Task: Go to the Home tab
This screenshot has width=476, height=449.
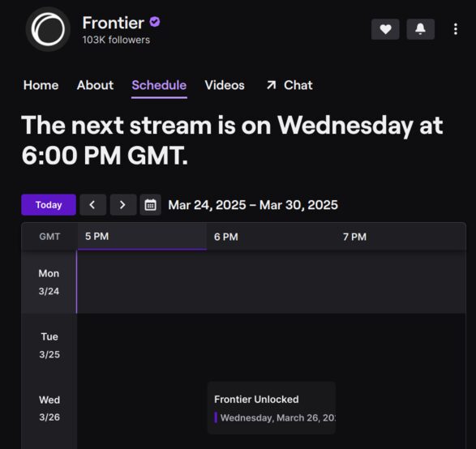Action: point(41,85)
